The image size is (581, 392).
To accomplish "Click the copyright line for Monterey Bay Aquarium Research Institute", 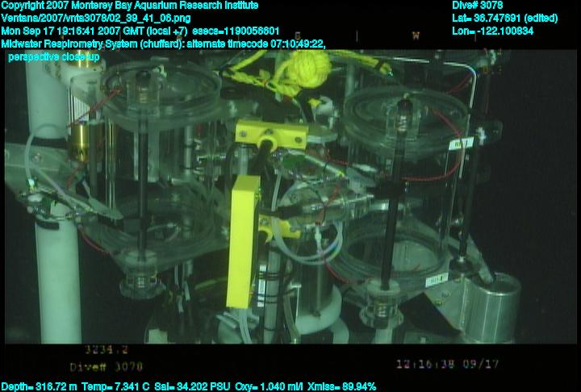I will (x=130, y=6).
